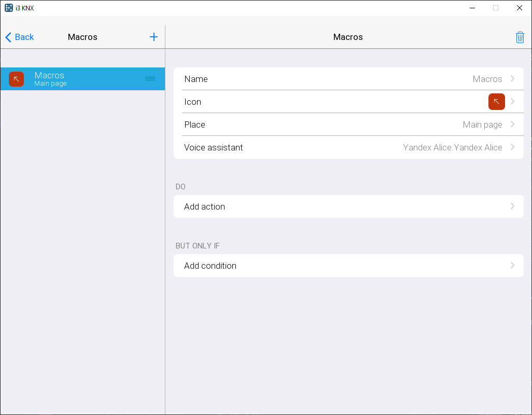Click the Name field value 'Macros'
Screen dimensions: 532x415
coord(487,79)
